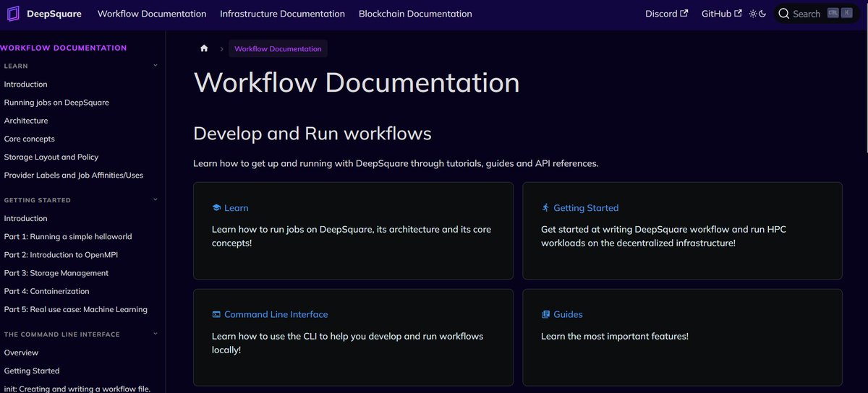Click the Develop and Run workflows heading

[x=312, y=134]
